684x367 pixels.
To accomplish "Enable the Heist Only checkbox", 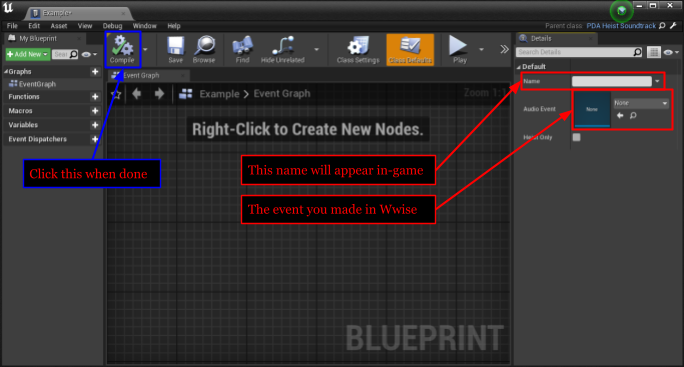I will 577,137.
